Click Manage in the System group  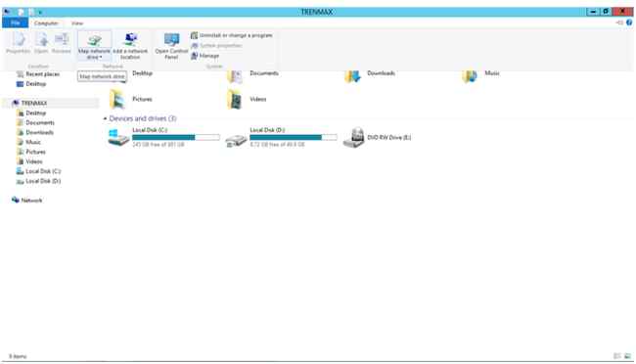(204, 56)
